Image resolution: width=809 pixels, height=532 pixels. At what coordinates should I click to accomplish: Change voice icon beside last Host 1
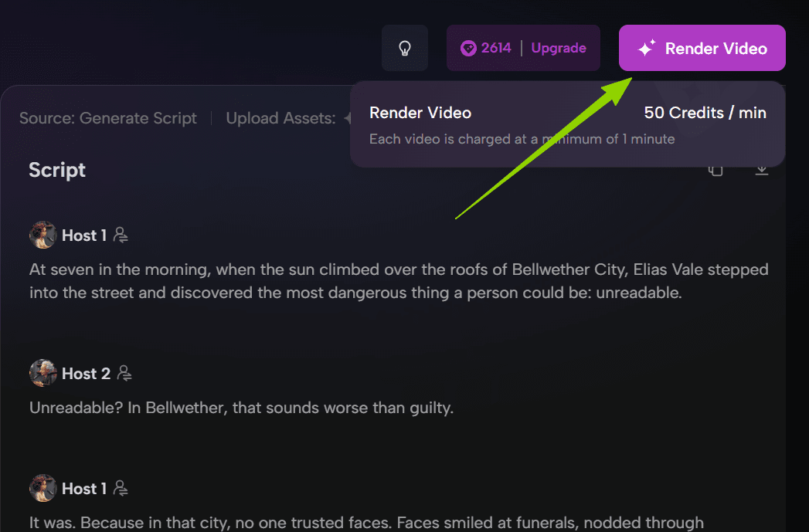[x=121, y=488]
